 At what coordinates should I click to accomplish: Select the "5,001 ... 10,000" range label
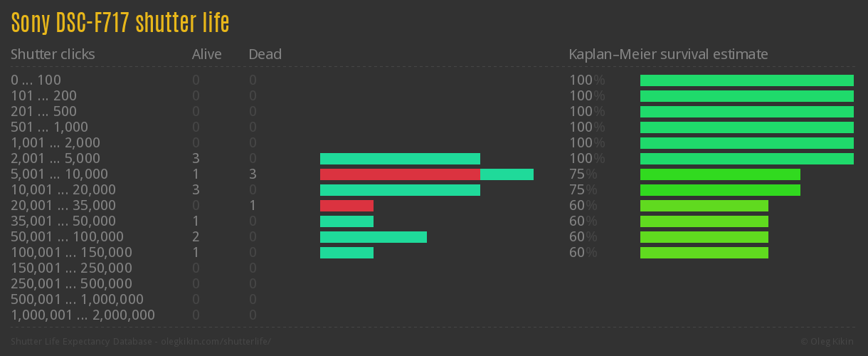[x=59, y=174]
